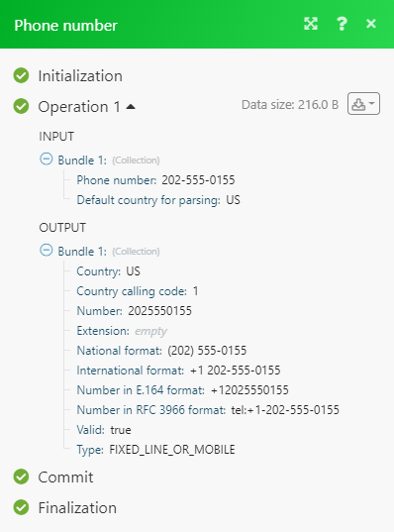The image size is (394, 532).
Task: Click the green check icon beside Finalization
Action: 21,507
